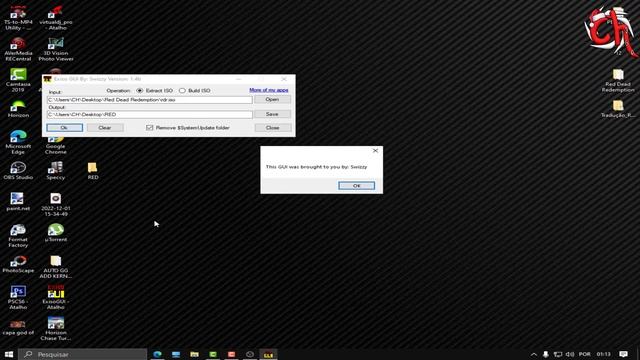The image size is (640, 360).
Task: Select the PhotoScape desktop icon
Action: (18, 264)
